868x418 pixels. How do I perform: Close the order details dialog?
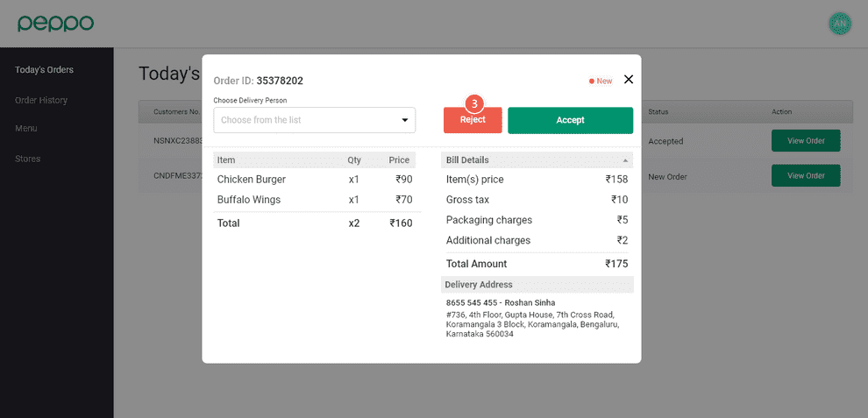tap(628, 80)
